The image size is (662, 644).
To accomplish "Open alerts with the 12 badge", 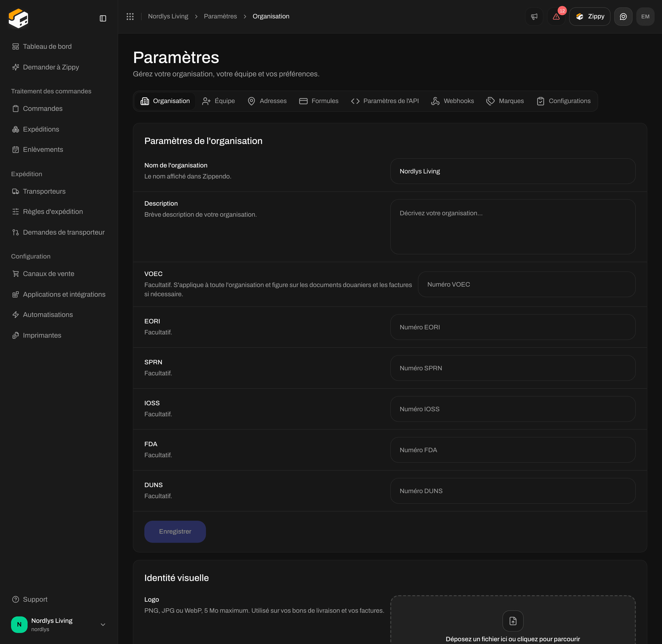I will pos(556,17).
